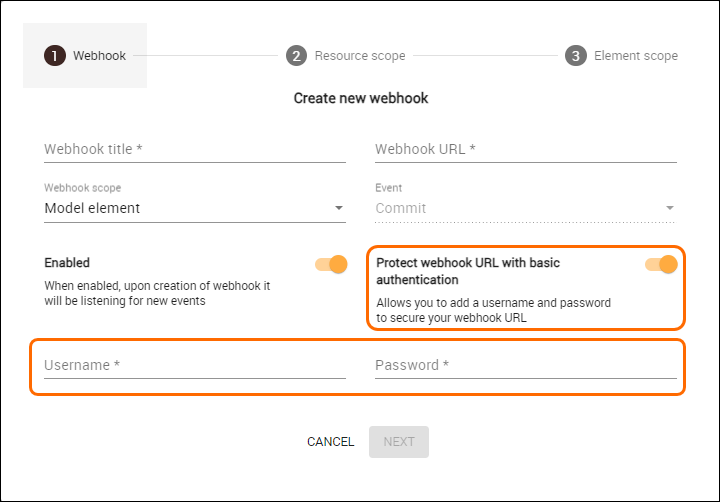This screenshot has width=720, height=502.
Task: Go to the Resource scope step
Action: coord(359,56)
